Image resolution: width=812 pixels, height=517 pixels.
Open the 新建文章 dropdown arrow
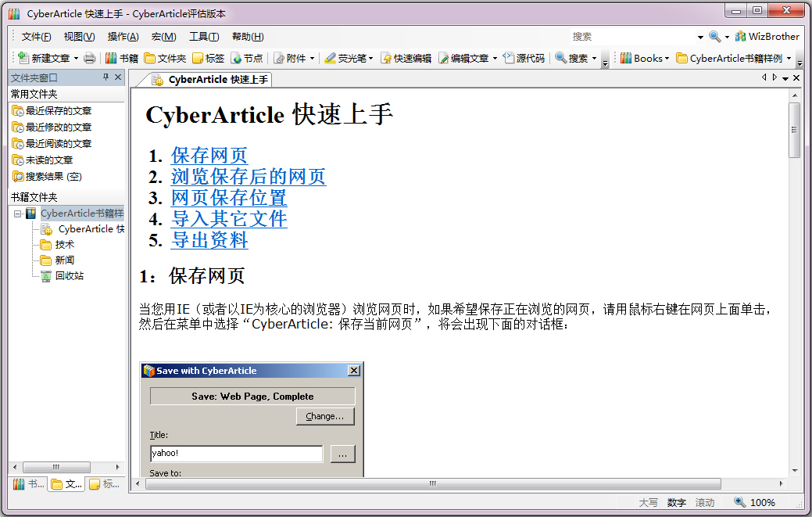pyautogui.click(x=76, y=58)
